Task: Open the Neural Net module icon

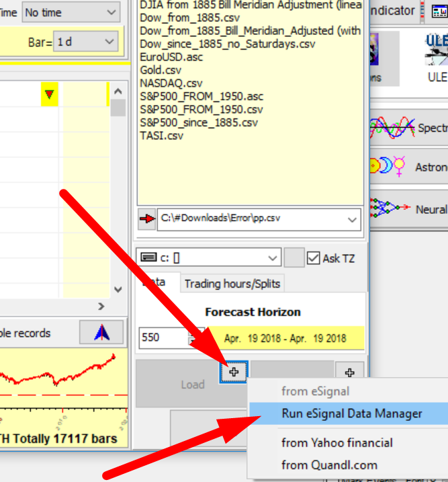Action: [x=391, y=208]
